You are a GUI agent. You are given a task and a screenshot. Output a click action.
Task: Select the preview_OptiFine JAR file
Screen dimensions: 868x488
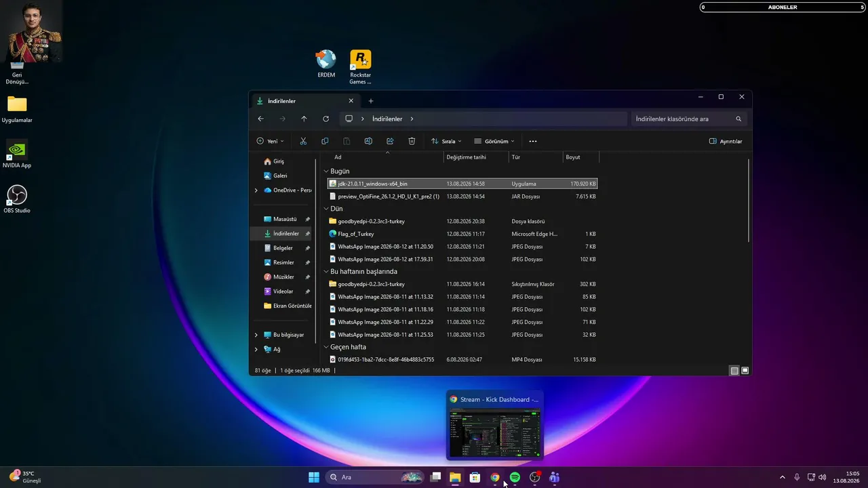tap(462, 197)
